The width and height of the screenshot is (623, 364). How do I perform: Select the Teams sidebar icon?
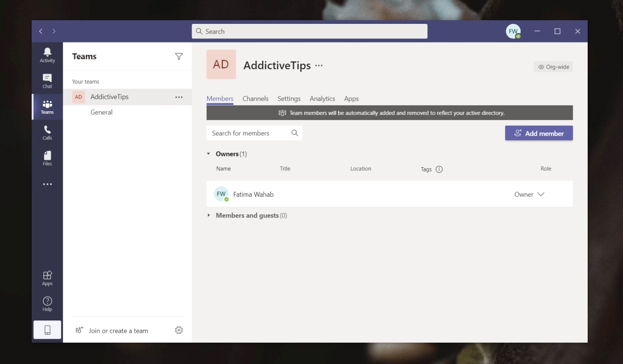47,106
